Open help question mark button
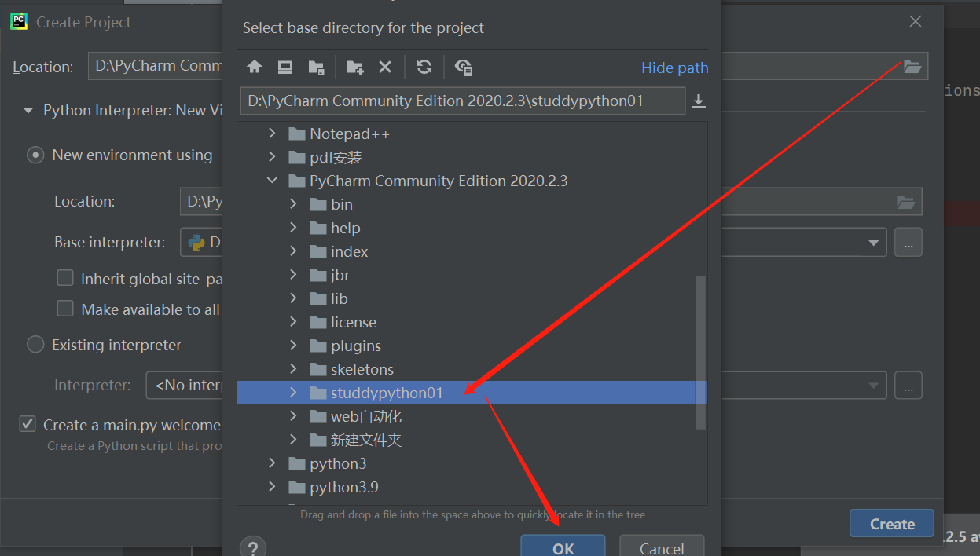980x556 pixels. tap(254, 547)
